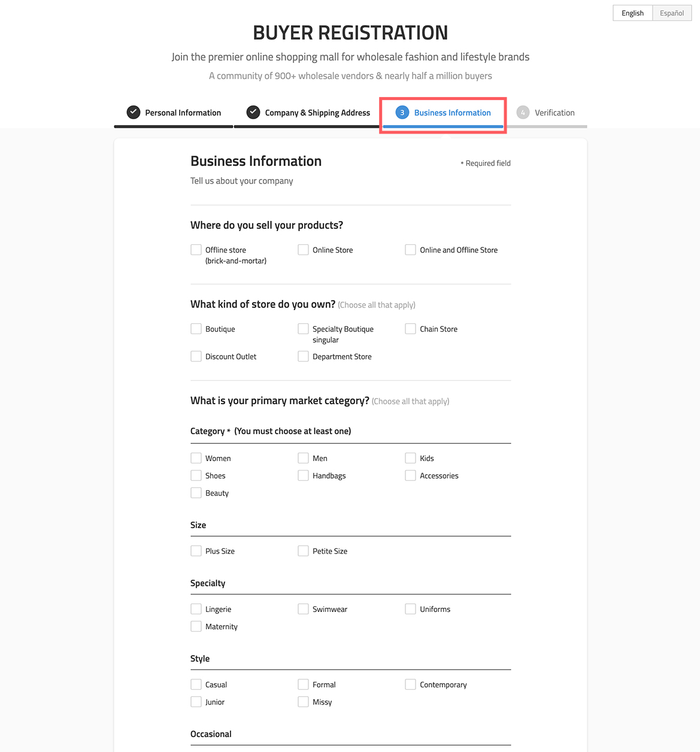Image resolution: width=700 pixels, height=752 pixels.
Task: Enable the Boutique store type
Action: click(x=196, y=329)
